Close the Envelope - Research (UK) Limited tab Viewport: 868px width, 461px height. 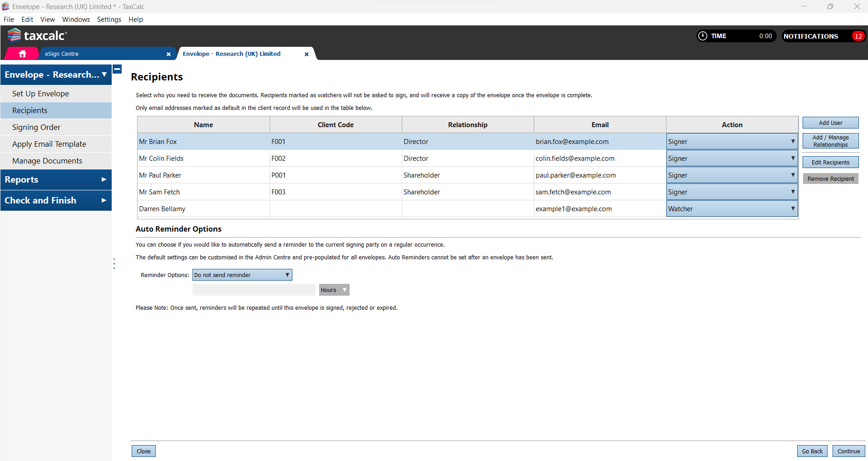click(306, 54)
